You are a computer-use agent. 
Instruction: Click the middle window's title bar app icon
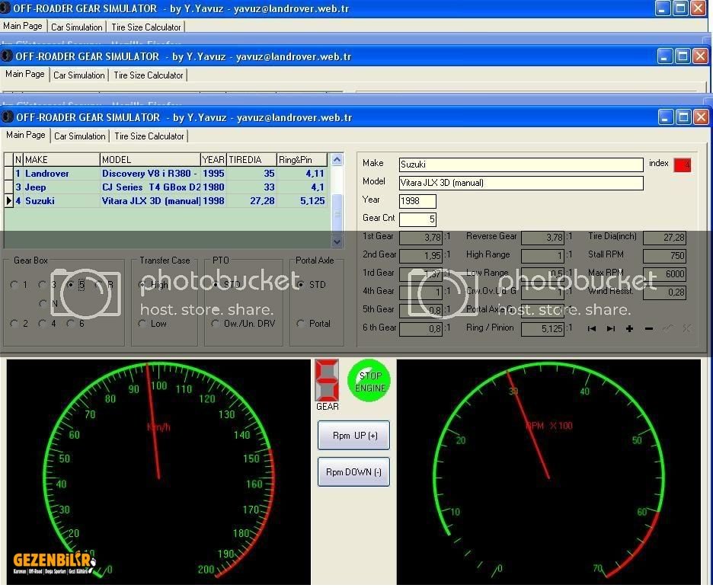(x=7, y=56)
